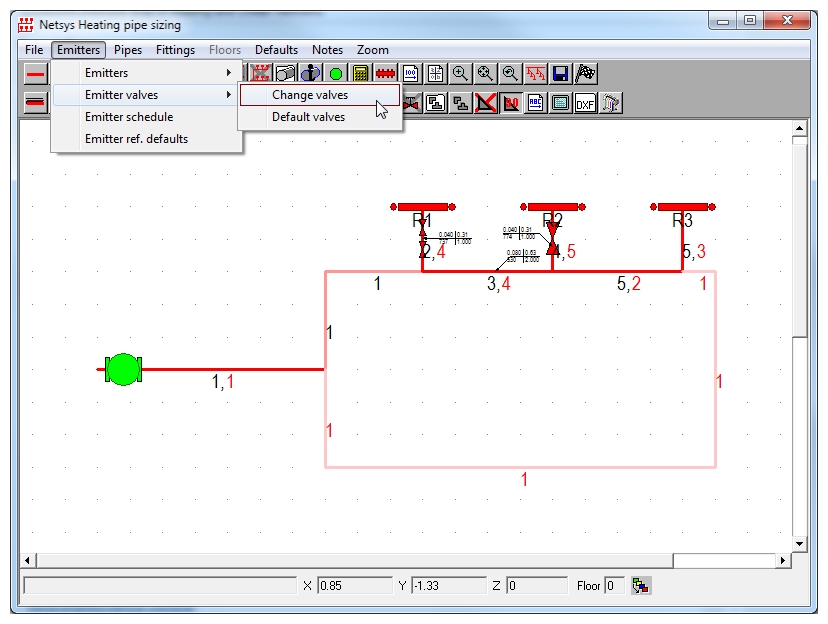Click the Y coordinate field

click(449, 586)
